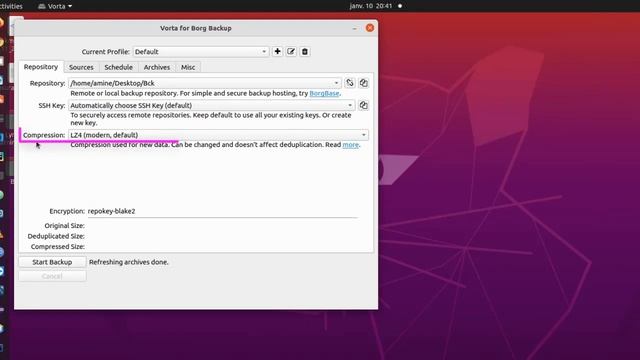
Task: Close the Vorta for Borg Backup window
Action: pyautogui.click(x=370, y=28)
